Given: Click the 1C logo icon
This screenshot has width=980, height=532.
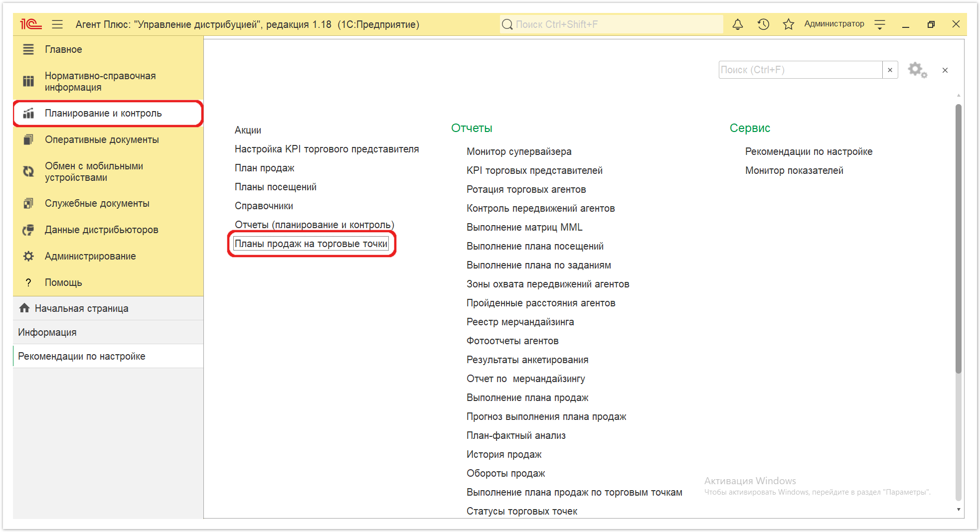Looking at the screenshot, I should click(30, 24).
